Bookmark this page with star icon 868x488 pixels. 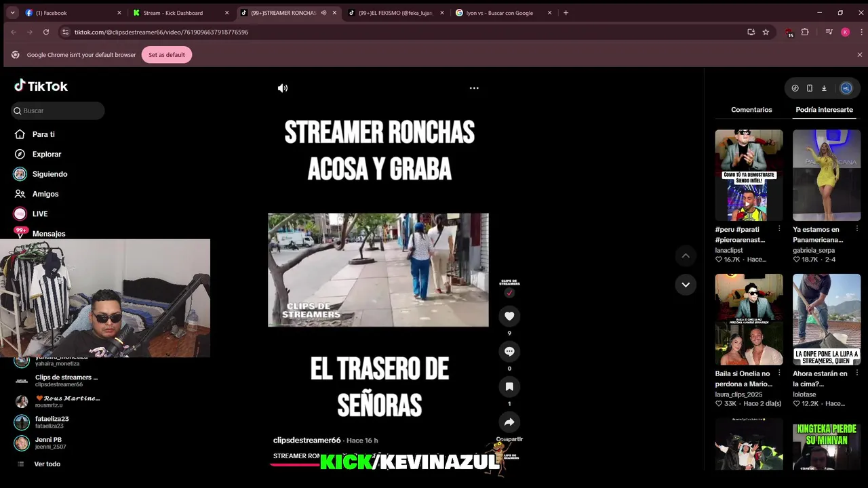pos(766,32)
